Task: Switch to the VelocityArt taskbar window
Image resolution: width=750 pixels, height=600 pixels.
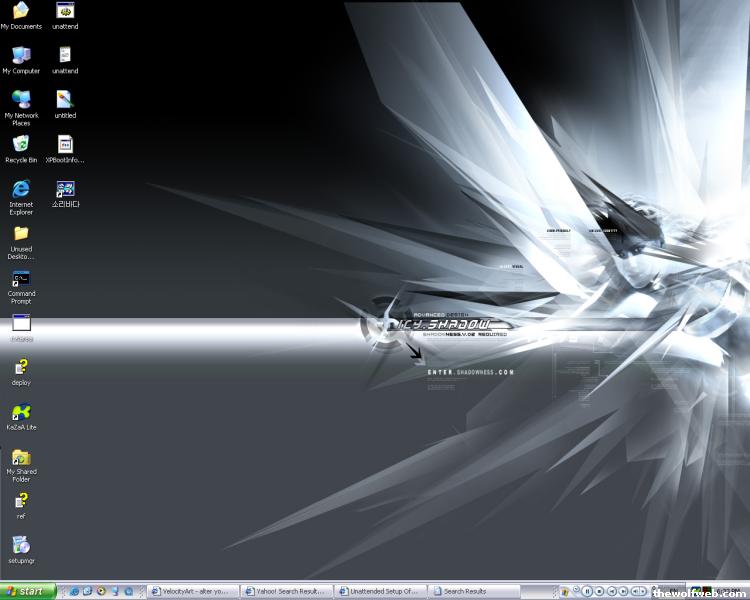Action: coord(190,591)
